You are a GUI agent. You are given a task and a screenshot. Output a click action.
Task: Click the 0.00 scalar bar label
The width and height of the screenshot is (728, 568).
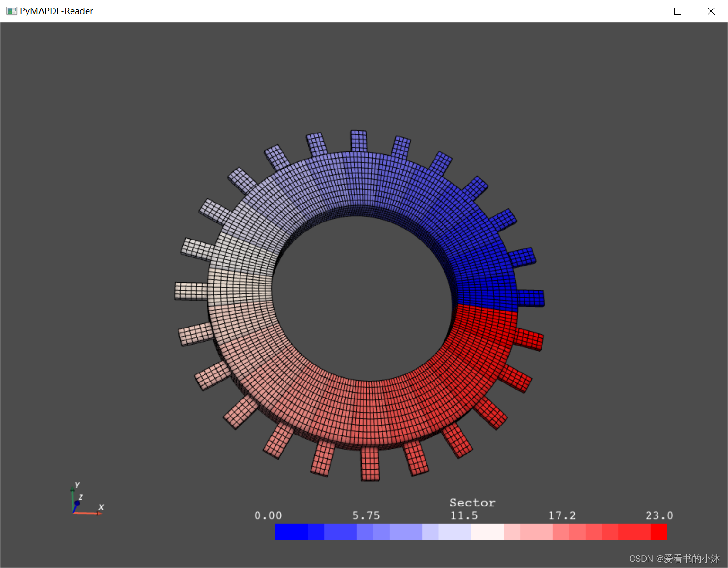(x=268, y=515)
